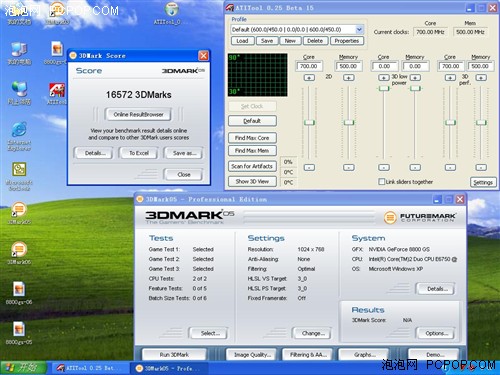The width and height of the screenshot is (500, 375).
Task: Click the 3D perf Memory slider handle
Action: click(481, 122)
